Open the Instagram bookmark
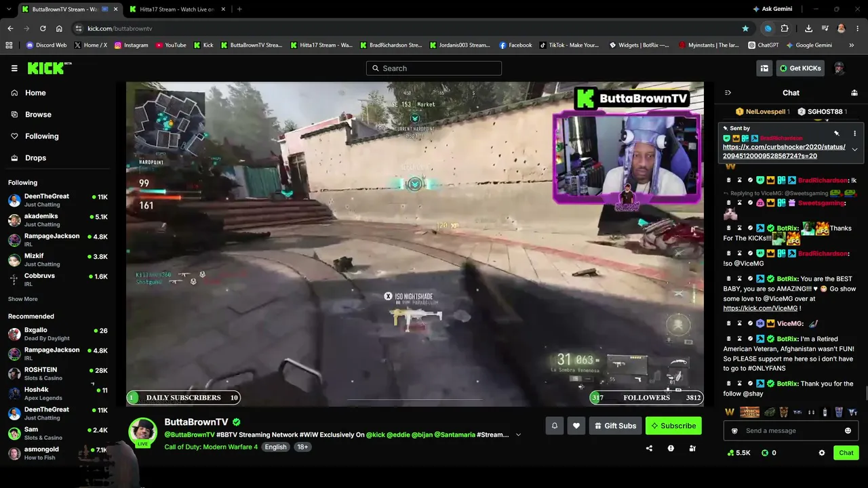This screenshot has height=488, width=868. click(132, 45)
